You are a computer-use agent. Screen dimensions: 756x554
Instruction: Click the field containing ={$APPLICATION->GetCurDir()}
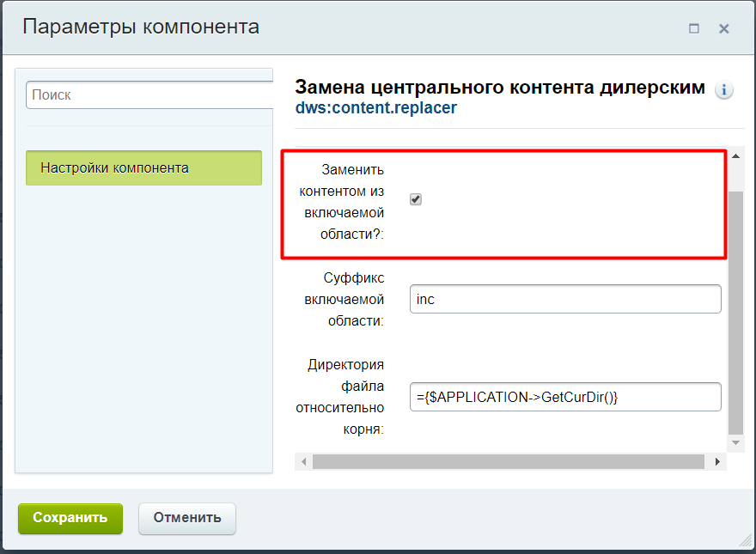565,397
